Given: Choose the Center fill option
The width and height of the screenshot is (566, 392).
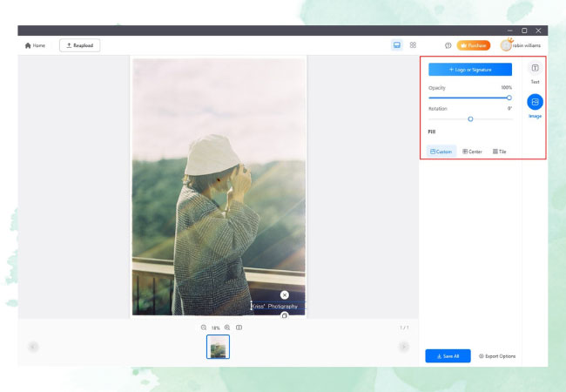Looking at the screenshot, I should [x=472, y=152].
